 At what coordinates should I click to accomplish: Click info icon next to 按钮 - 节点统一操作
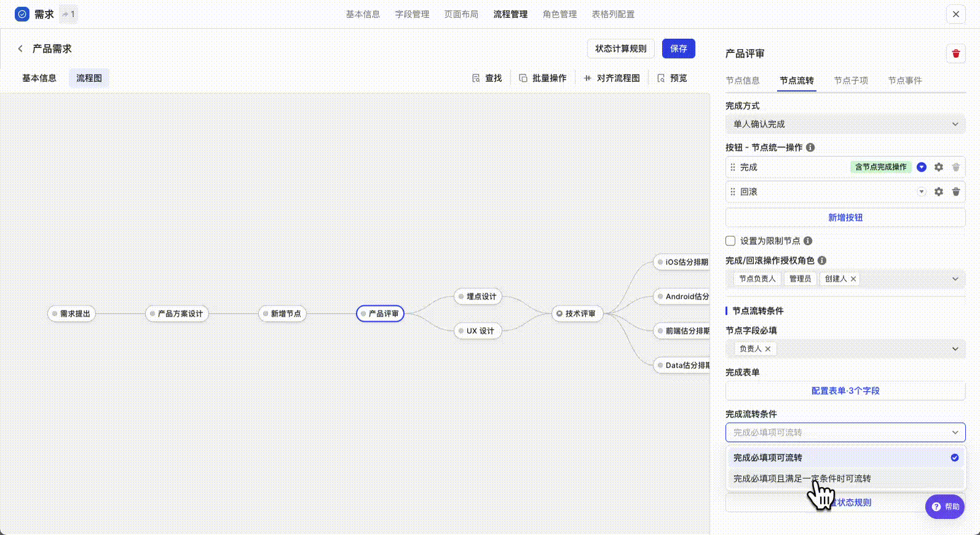pos(810,148)
